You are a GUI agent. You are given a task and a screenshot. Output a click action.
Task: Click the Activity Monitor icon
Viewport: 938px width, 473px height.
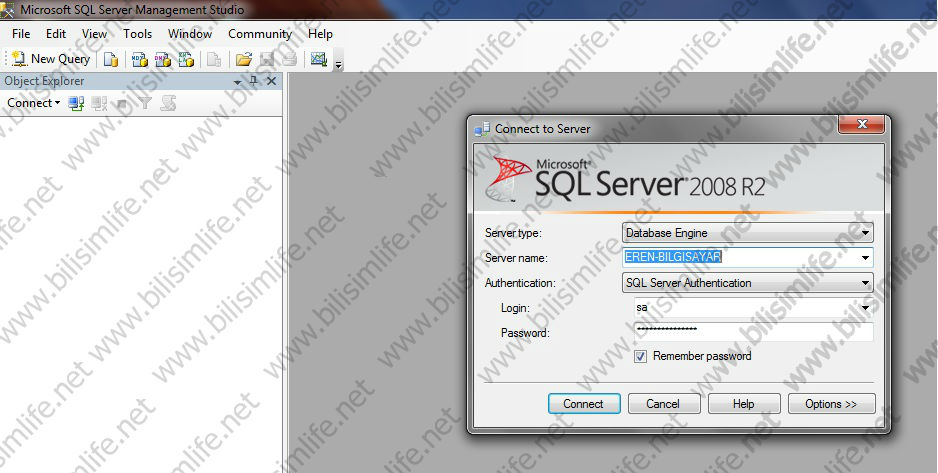(319, 59)
